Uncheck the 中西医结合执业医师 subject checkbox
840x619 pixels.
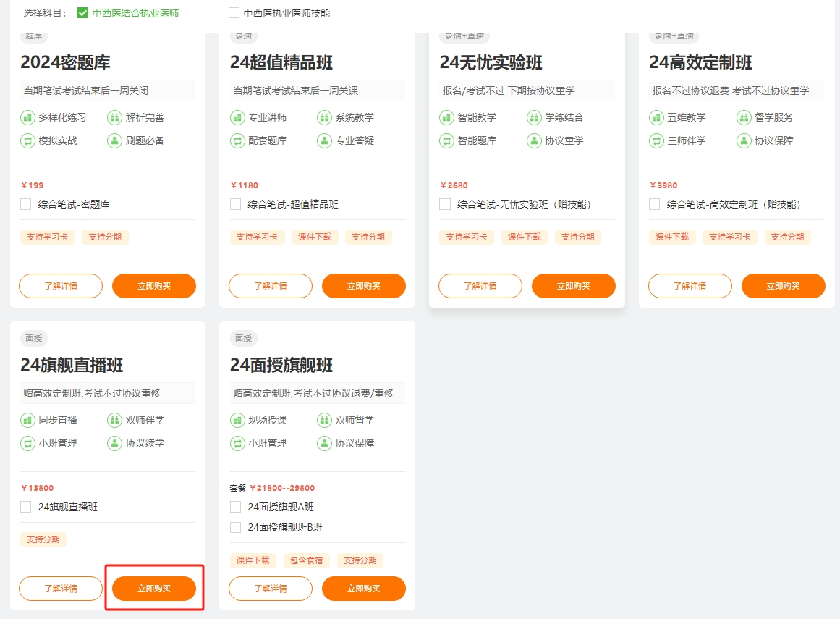point(82,13)
